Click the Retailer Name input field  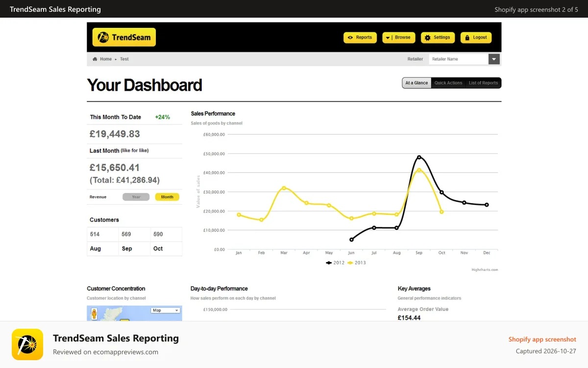tap(459, 59)
